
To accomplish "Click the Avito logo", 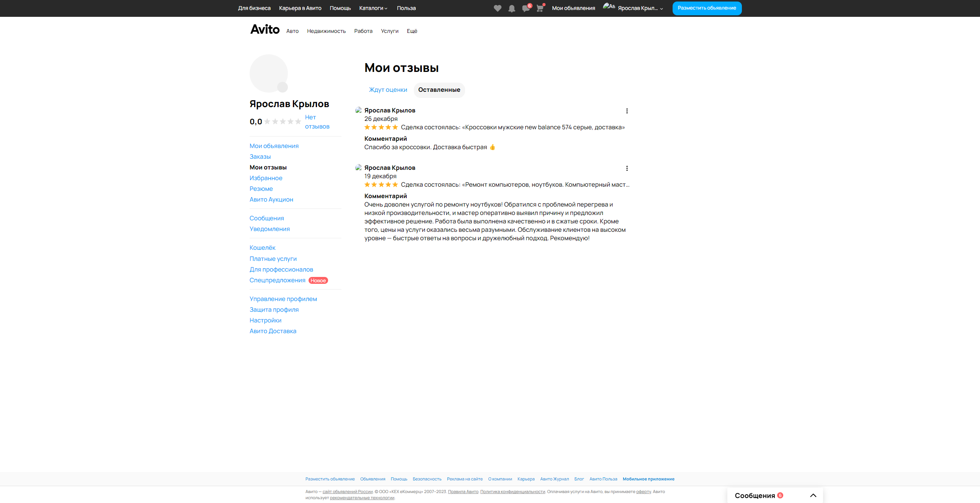I will pyautogui.click(x=265, y=29).
